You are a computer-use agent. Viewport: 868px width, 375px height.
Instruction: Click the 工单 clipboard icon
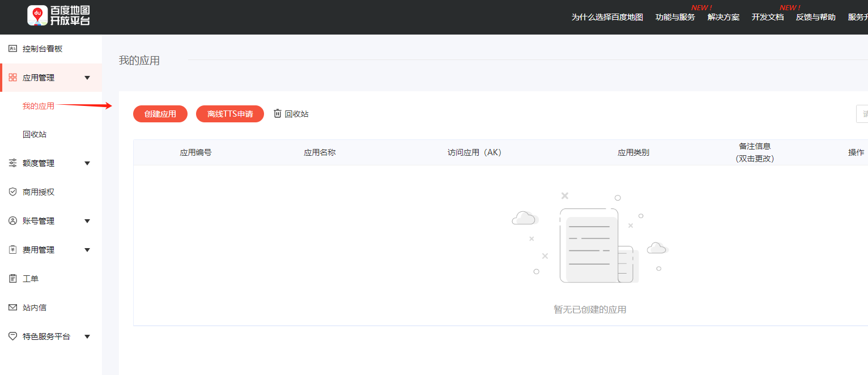point(12,279)
